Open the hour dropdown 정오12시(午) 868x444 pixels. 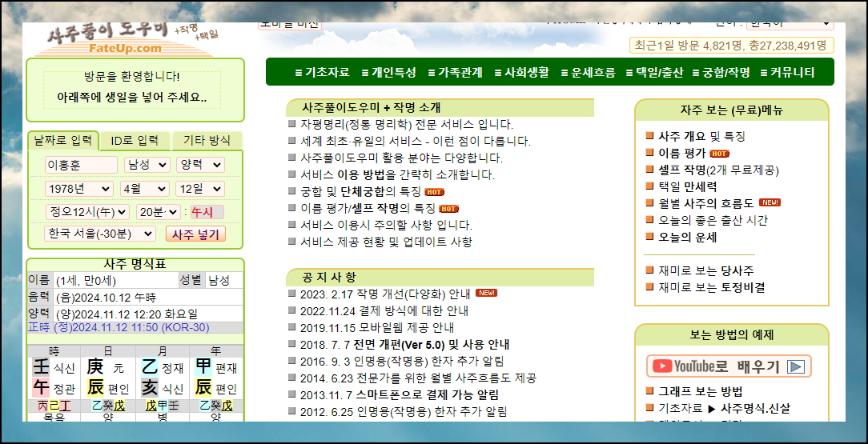[87, 212]
